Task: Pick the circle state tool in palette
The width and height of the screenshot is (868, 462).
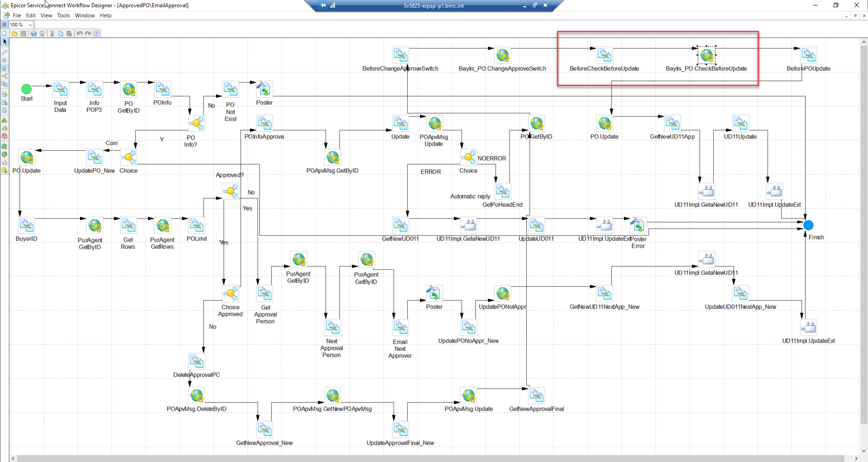Action: click(x=5, y=60)
